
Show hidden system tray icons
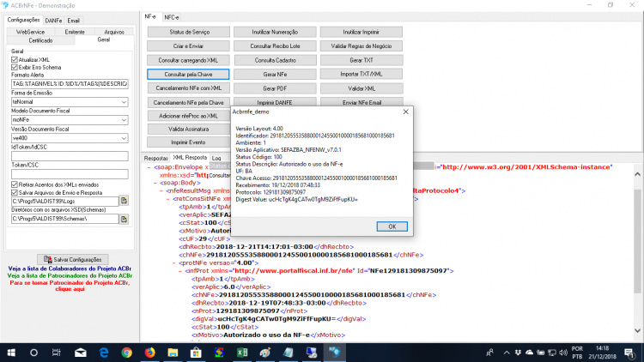[x=507, y=353]
